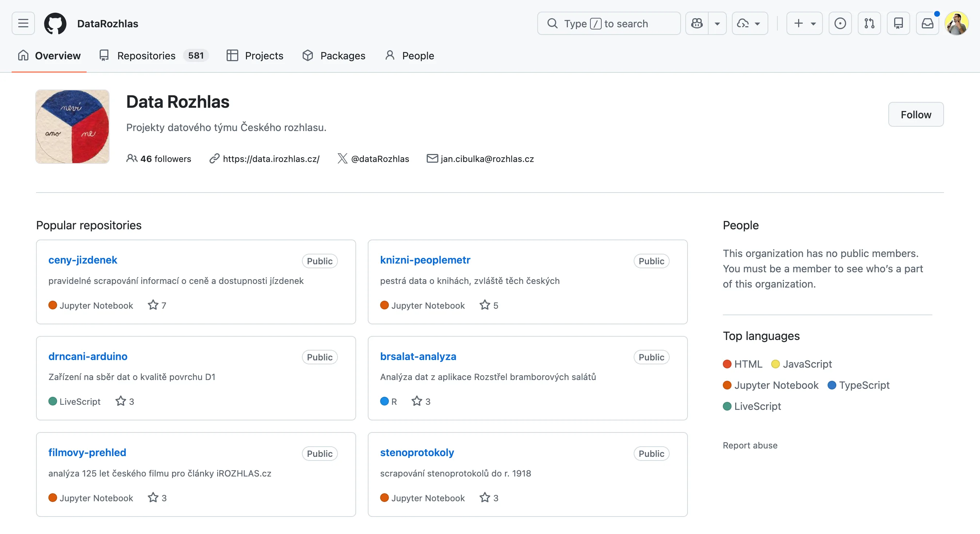Click the Public badge on ceny-jizdenek
Image resolution: width=980 pixels, height=534 pixels.
(x=319, y=261)
